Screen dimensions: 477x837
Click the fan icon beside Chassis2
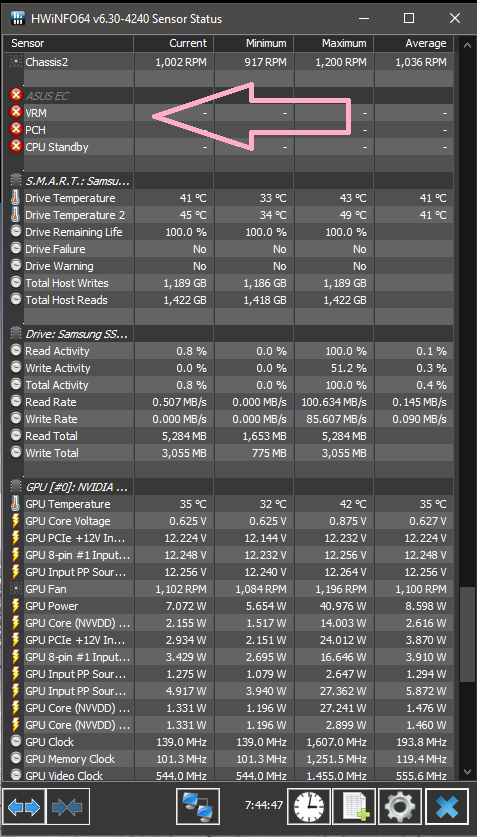[16, 62]
